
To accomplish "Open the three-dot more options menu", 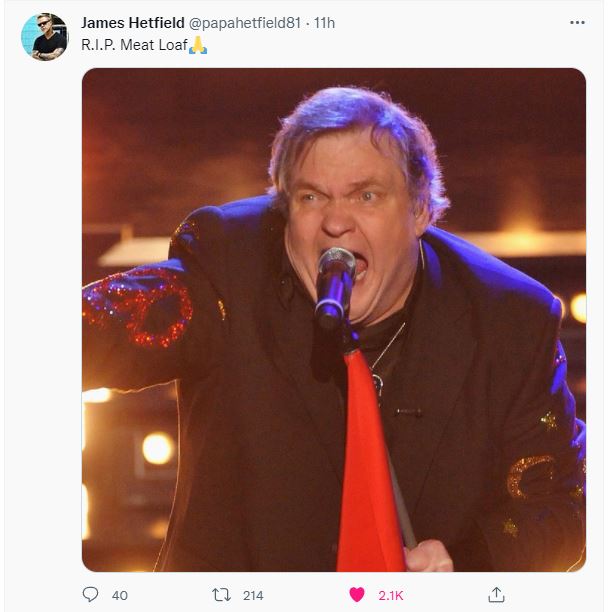I will (577, 23).
